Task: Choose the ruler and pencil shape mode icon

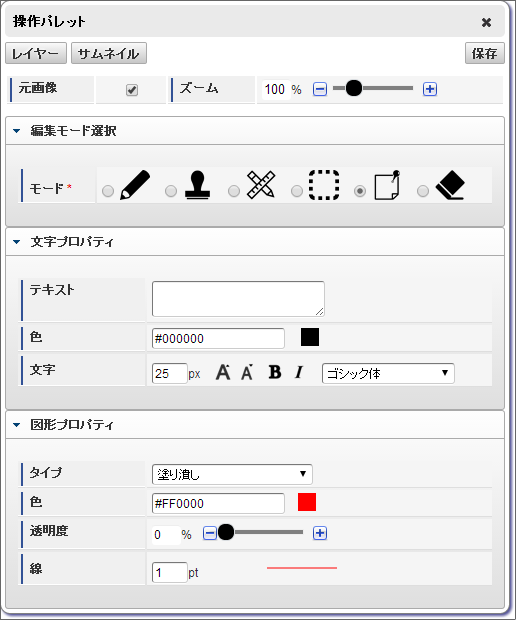Action: [261, 185]
